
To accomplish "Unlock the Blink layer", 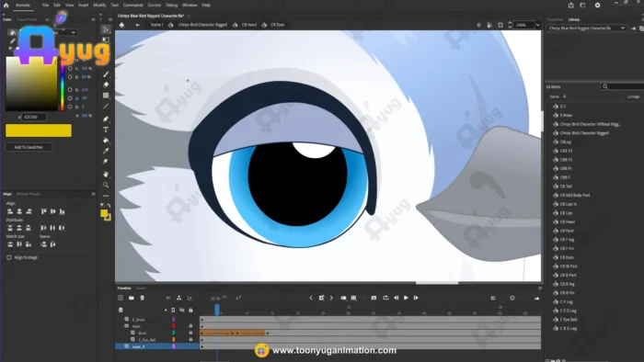I will tap(190, 333).
